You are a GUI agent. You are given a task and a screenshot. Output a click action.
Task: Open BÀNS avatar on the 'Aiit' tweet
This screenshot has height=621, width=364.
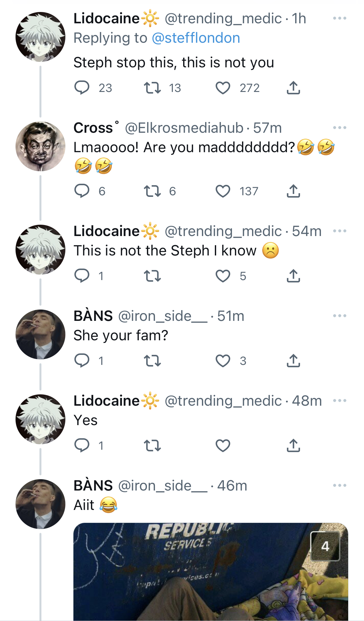pyautogui.click(x=40, y=504)
